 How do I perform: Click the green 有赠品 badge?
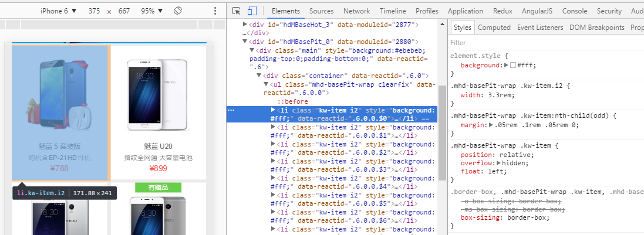pos(158,188)
